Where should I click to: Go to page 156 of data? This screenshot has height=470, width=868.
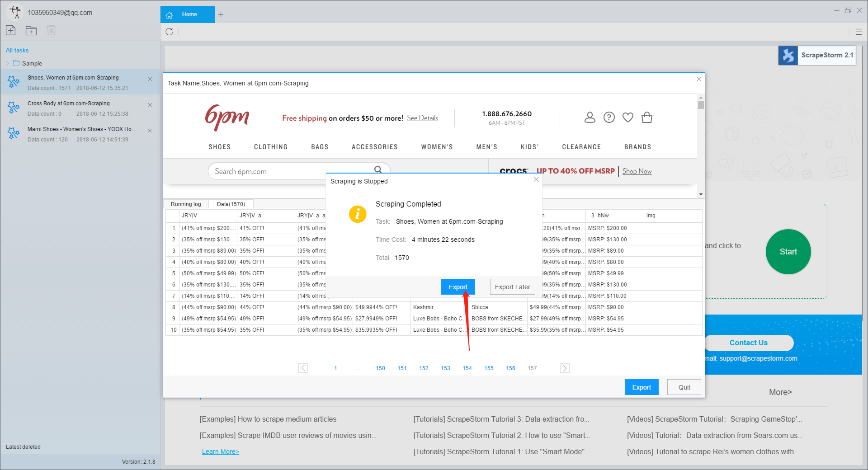(x=510, y=368)
